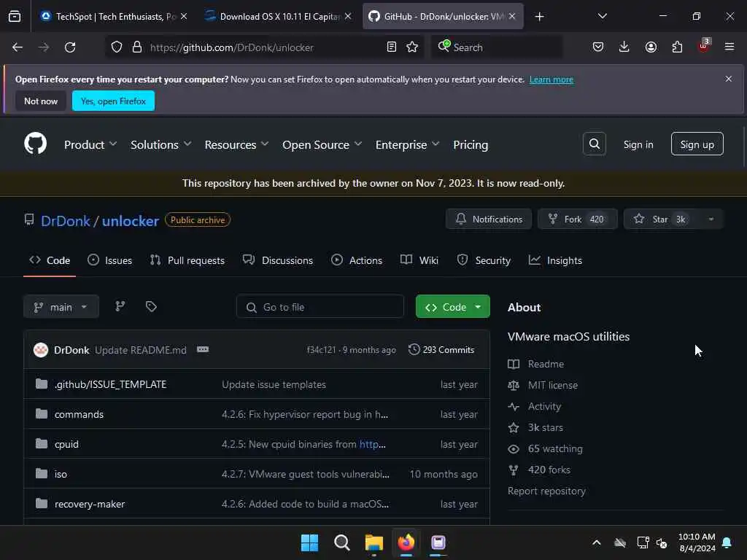Open File Explorer from taskbar

click(374, 542)
